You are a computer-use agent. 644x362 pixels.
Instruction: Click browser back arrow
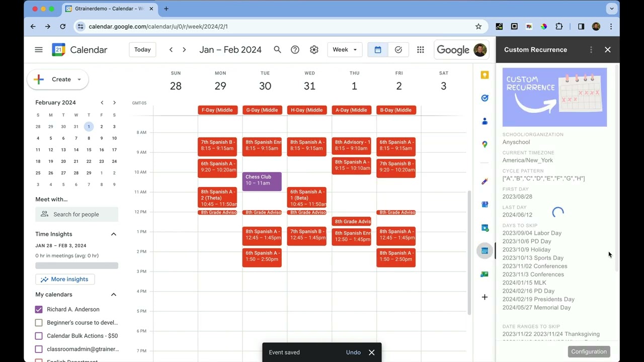click(x=33, y=27)
